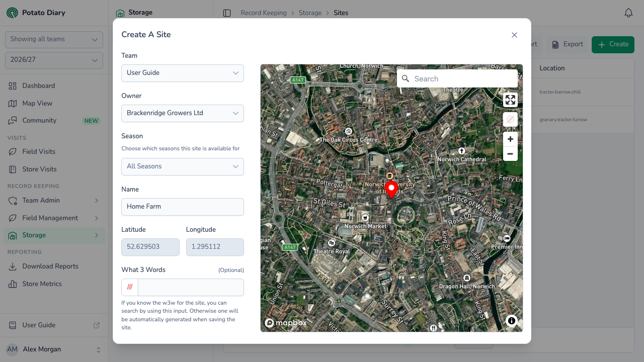
Task: Click the Storage breadcrumb link
Action: coord(310,13)
